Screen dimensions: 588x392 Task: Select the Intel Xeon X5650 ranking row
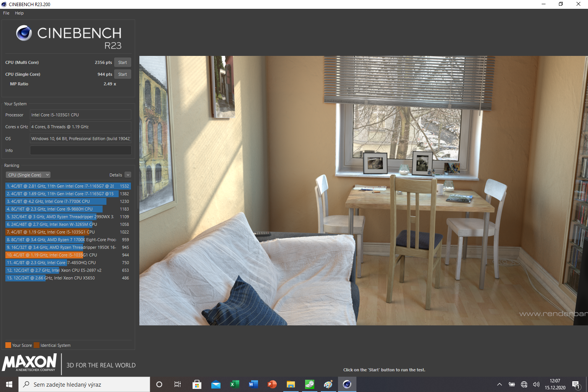click(68, 278)
